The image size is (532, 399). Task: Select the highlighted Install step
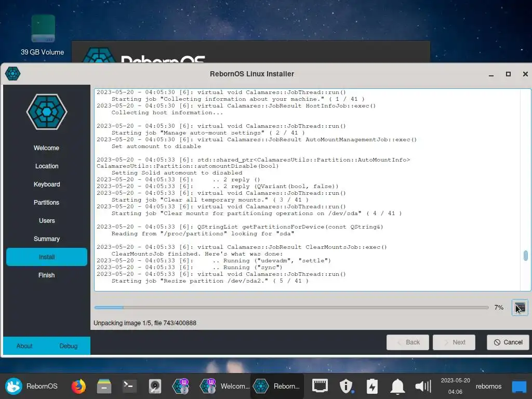point(46,257)
